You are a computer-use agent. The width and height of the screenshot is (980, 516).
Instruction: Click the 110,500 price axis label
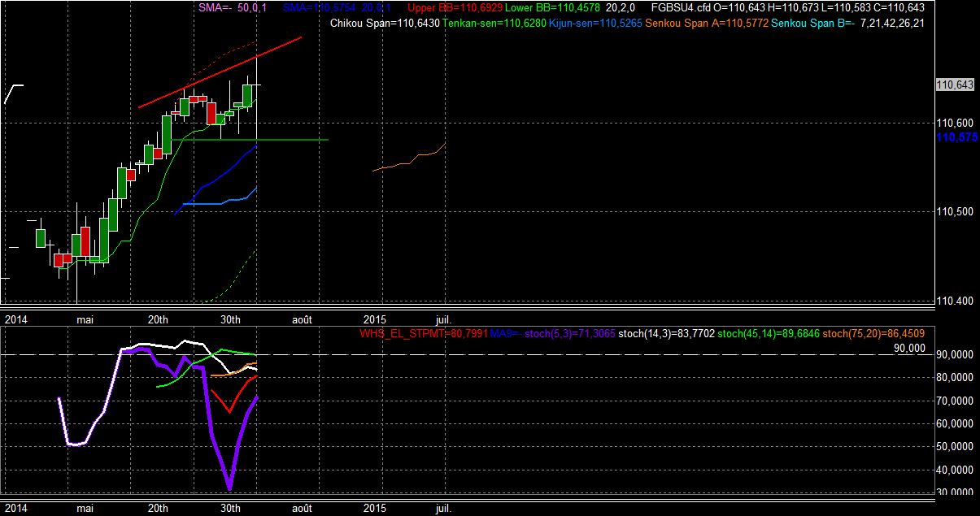point(955,212)
